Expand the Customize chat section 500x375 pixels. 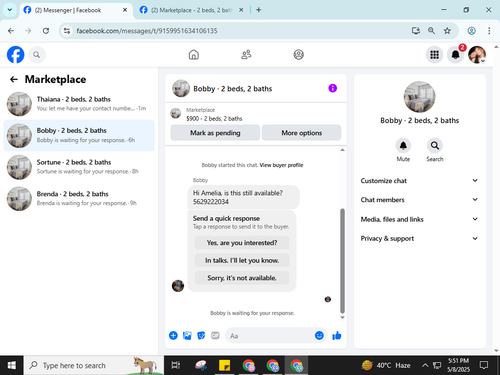(419, 181)
